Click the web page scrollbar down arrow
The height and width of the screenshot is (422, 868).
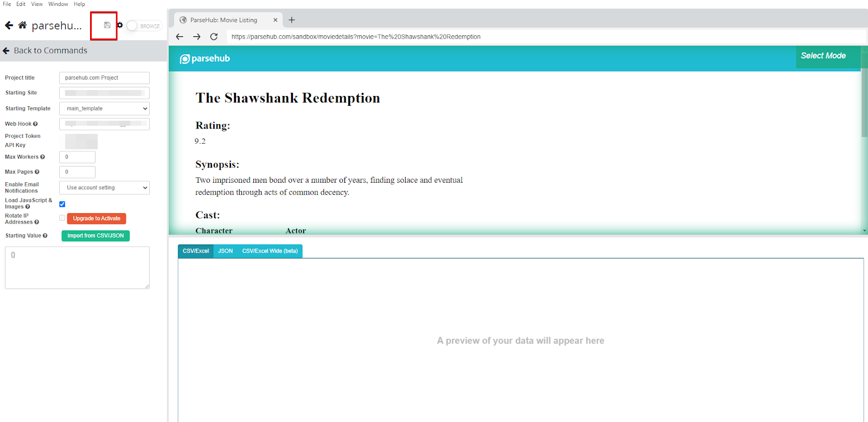[865, 231]
